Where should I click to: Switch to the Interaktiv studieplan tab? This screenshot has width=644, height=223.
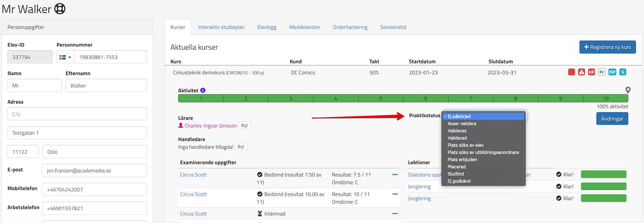coord(221,27)
